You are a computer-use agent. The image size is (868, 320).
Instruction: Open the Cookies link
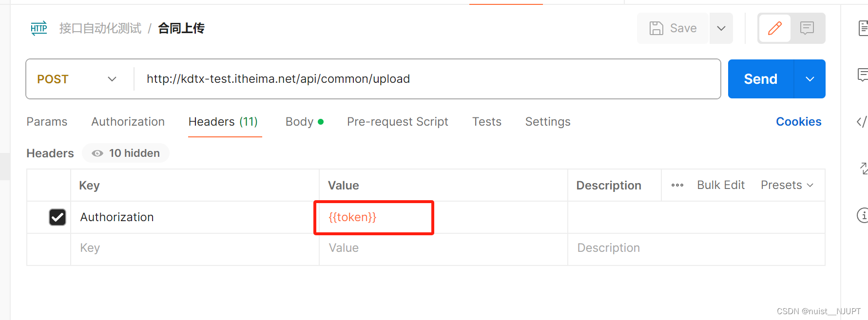click(798, 122)
